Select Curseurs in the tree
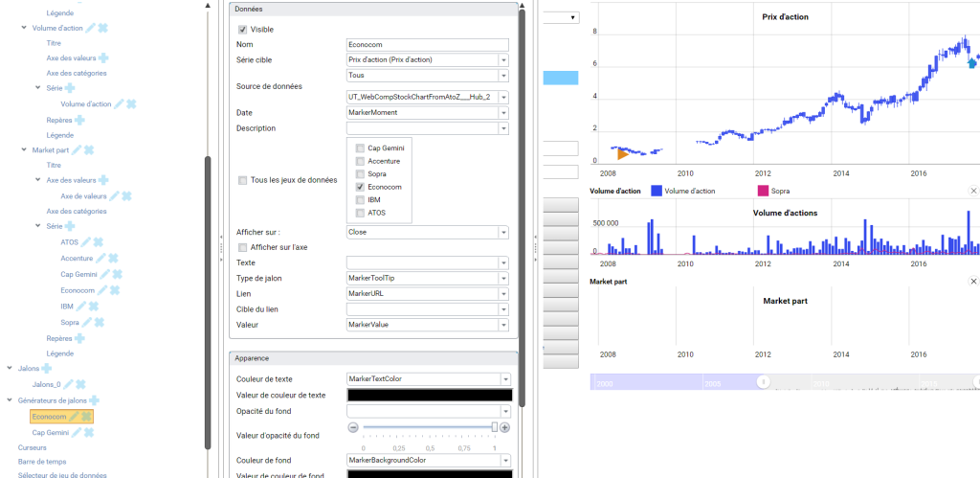This screenshot has width=980, height=478. (33, 447)
